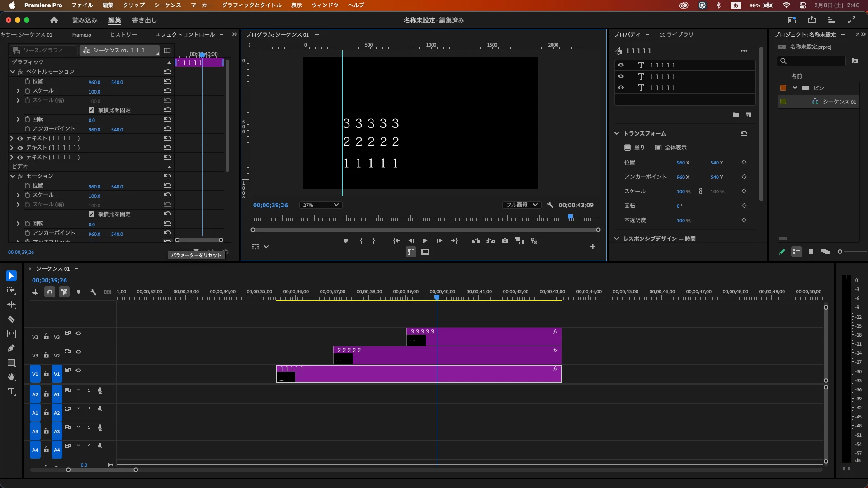Switch to the ヒストリー tab
The width and height of the screenshot is (868, 488).
(x=123, y=35)
